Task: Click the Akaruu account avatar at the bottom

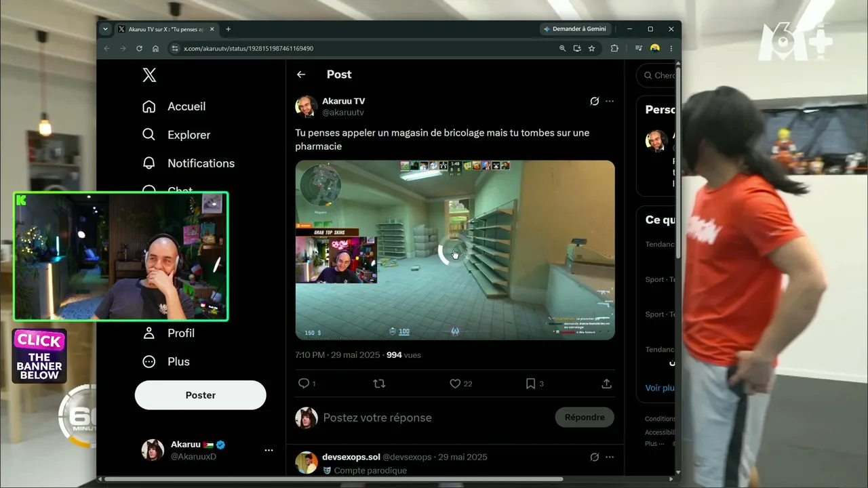Action: click(153, 450)
